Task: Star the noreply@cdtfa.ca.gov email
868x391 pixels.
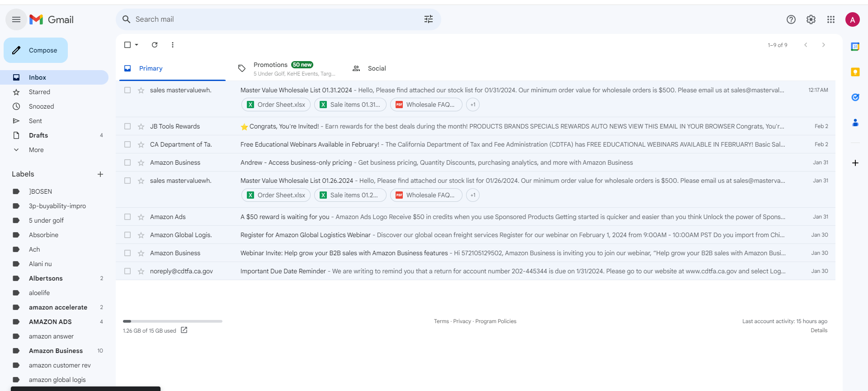Action: pyautogui.click(x=141, y=272)
